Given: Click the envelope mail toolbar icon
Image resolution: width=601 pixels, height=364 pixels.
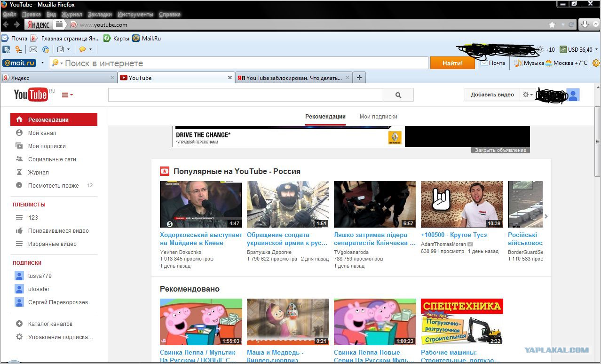Looking at the screenshot, I should pyautogui.click(x=33, y=49).
